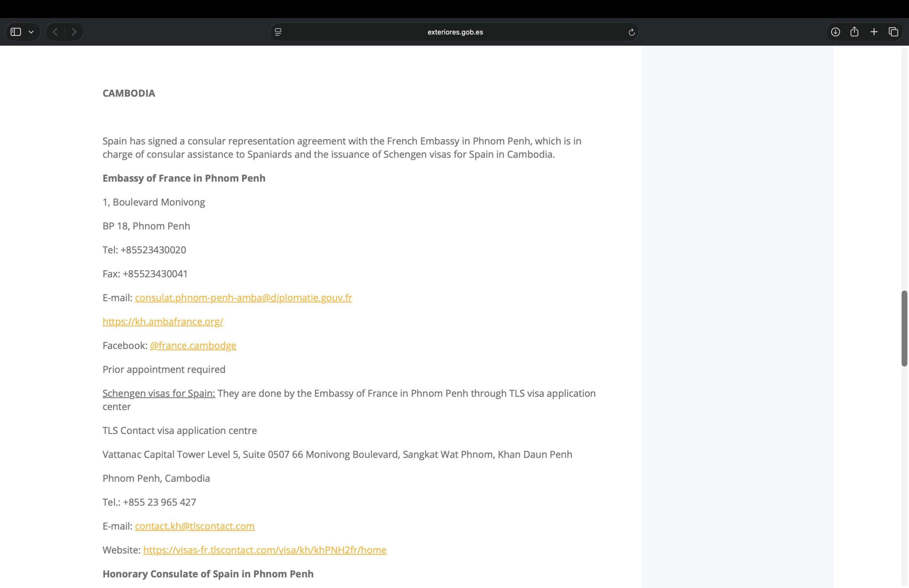
Task: Show the downloads list
Action: (835, 32)
